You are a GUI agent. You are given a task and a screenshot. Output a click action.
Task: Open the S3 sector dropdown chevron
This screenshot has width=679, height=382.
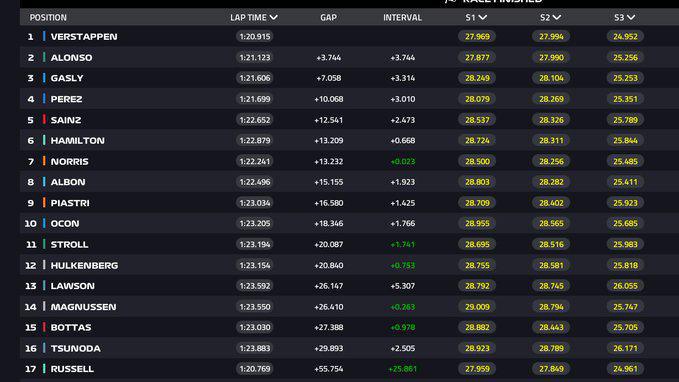pyautogui.click(x=631, y=18)
